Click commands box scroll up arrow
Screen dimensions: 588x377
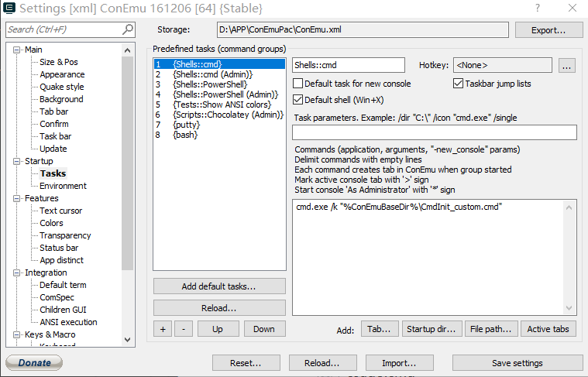[x=569, y=207]
